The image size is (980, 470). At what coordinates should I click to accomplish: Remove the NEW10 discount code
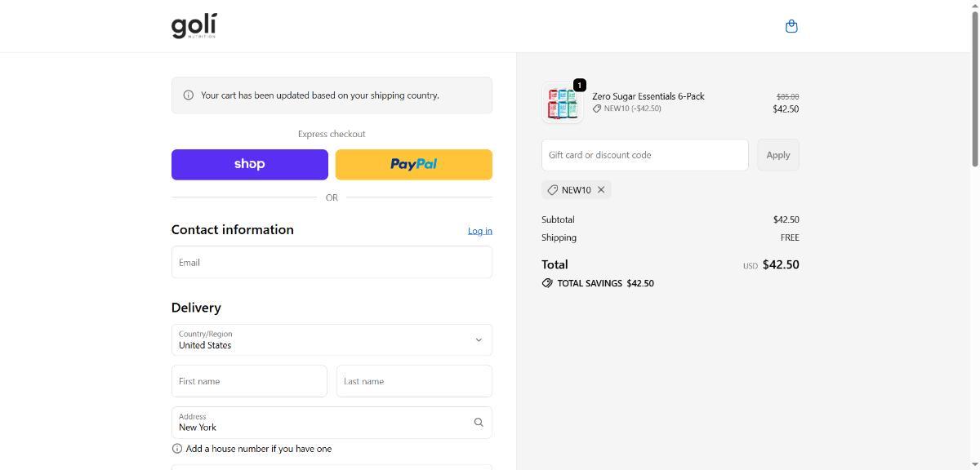click(x=601, y=190)
